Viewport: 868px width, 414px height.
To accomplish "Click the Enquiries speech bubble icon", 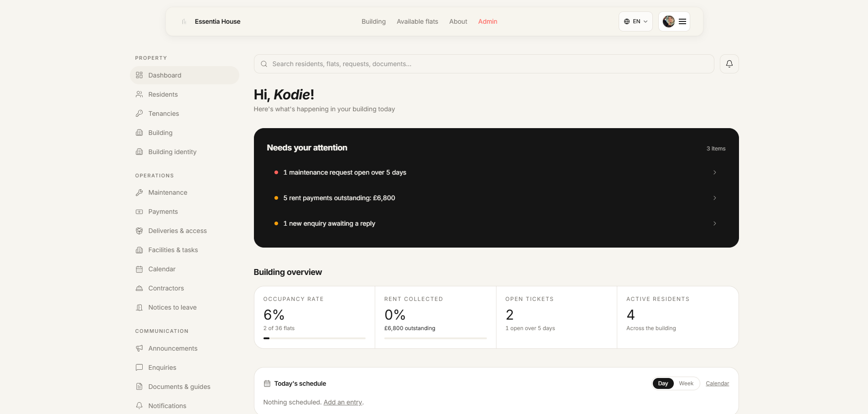I will pos(139,367).
